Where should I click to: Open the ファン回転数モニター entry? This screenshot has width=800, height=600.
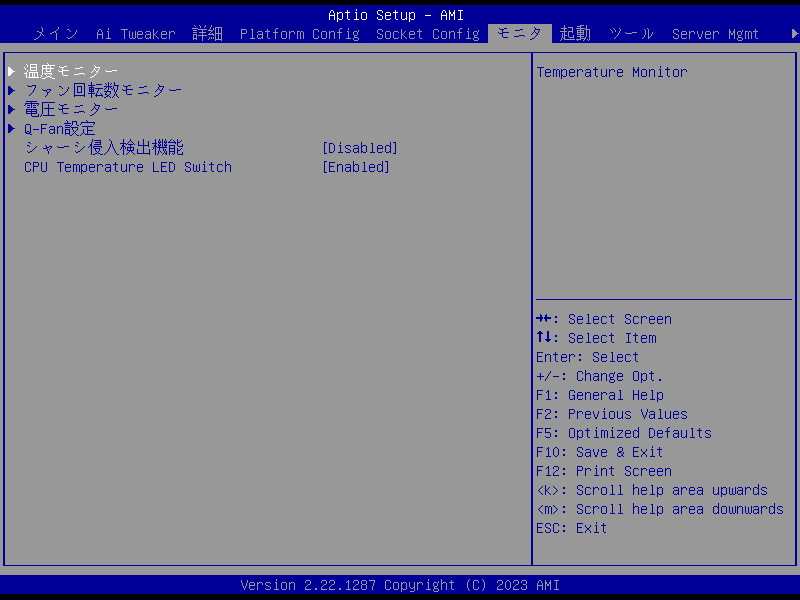tap(103, 90)
